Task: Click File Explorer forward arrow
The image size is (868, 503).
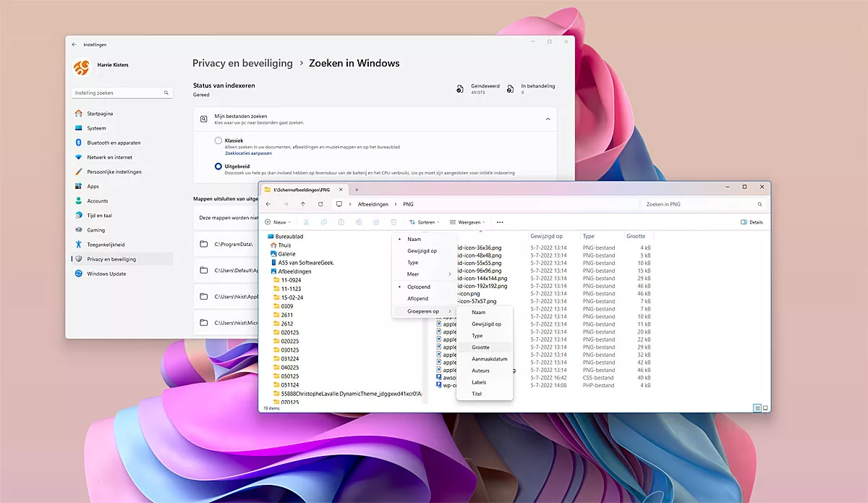Action: (x=286, y=204)
